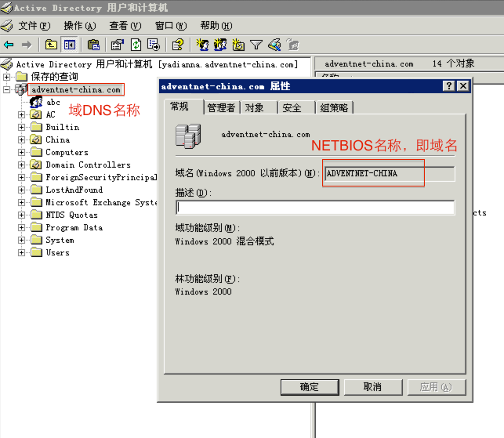This screenshot has width=504, height=438.
Task: Click the Find objects toolbar icon
Action: 274,45
